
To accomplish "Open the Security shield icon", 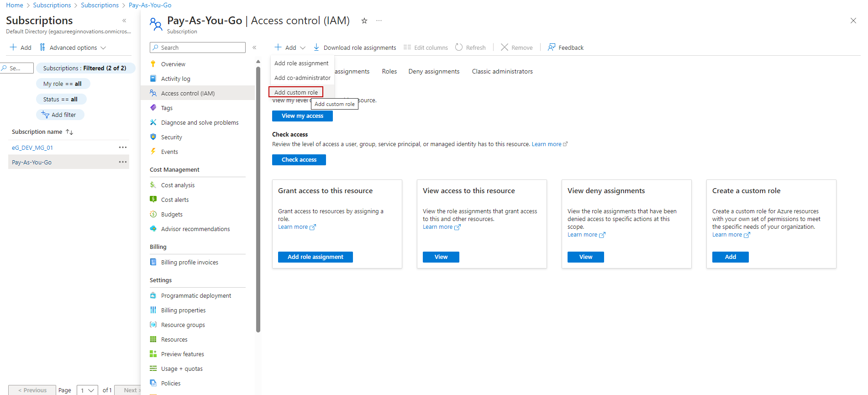I will [x=153, y=137].
